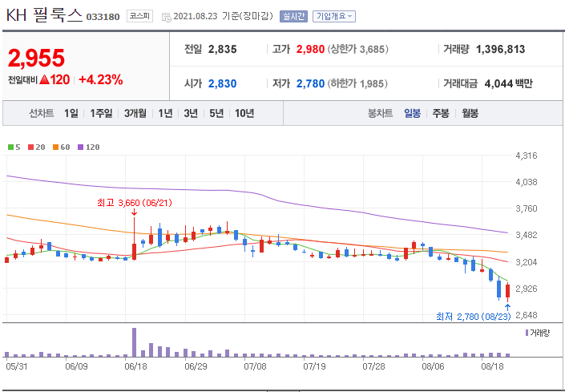Click the 상한가 3,685 text
This screenshot has width=565, height=392.
point(357,50)
